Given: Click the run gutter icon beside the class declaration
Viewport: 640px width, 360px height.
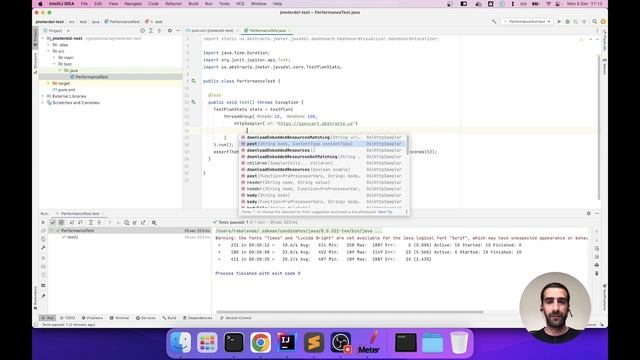Looking at the screenshot, I should (193, 81).
